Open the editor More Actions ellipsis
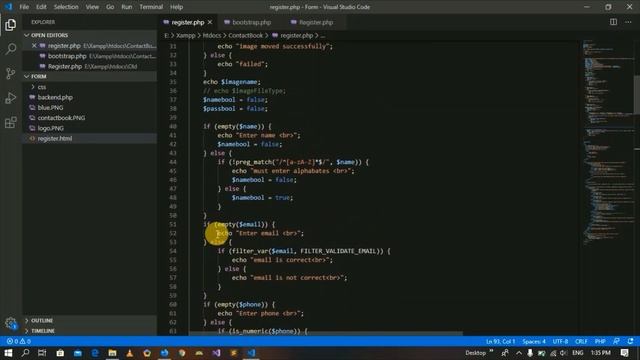This screenshot has width=640, height=360. click(628, 22)
